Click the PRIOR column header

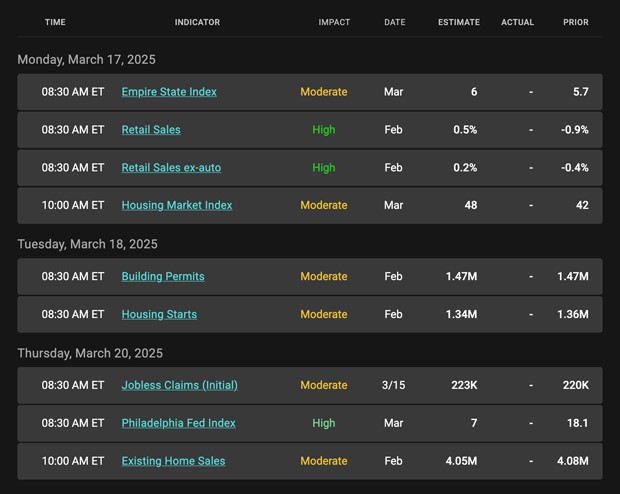pos(576,22)
